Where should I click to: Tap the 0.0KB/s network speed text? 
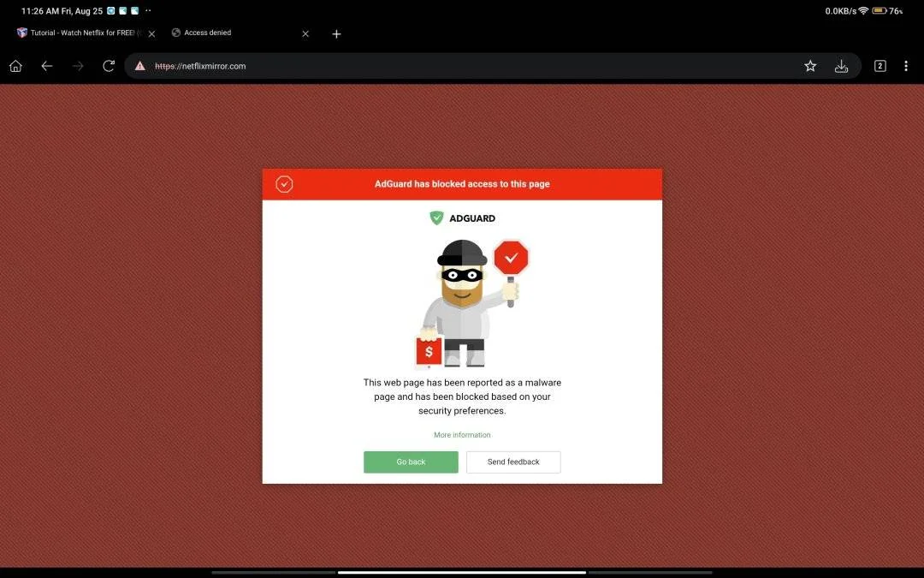pyautogui.click(x=840, y=10)
